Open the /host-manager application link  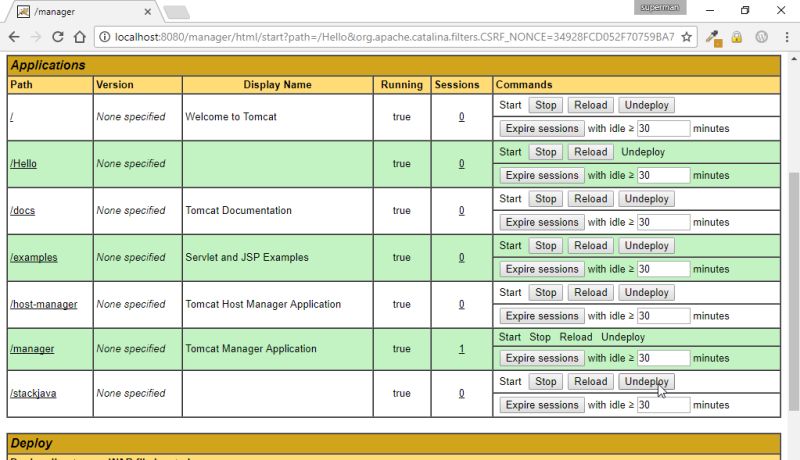pyautogui.click(x=43, y=304)
